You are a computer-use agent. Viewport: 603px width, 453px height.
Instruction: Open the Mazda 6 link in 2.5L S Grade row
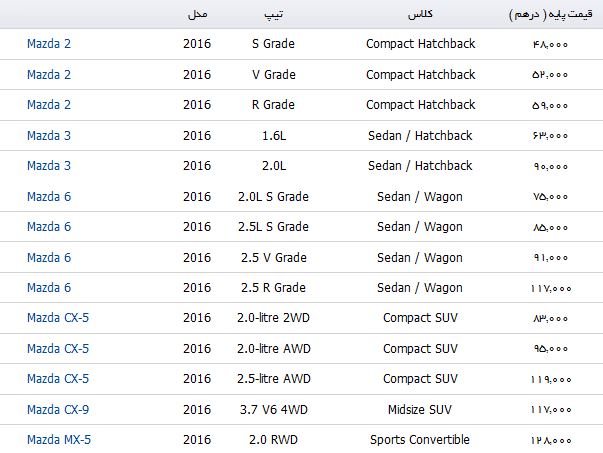click(49, 227)
